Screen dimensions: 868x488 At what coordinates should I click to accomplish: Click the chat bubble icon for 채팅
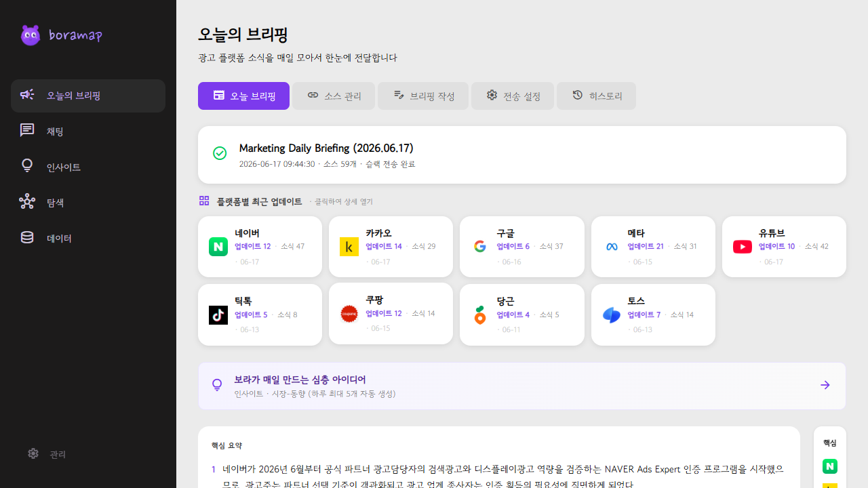[27, 130]
